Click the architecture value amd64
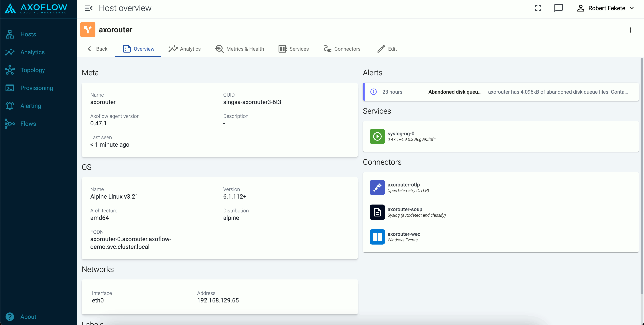Viewport: 644px width, 325px height. point(99,218)
